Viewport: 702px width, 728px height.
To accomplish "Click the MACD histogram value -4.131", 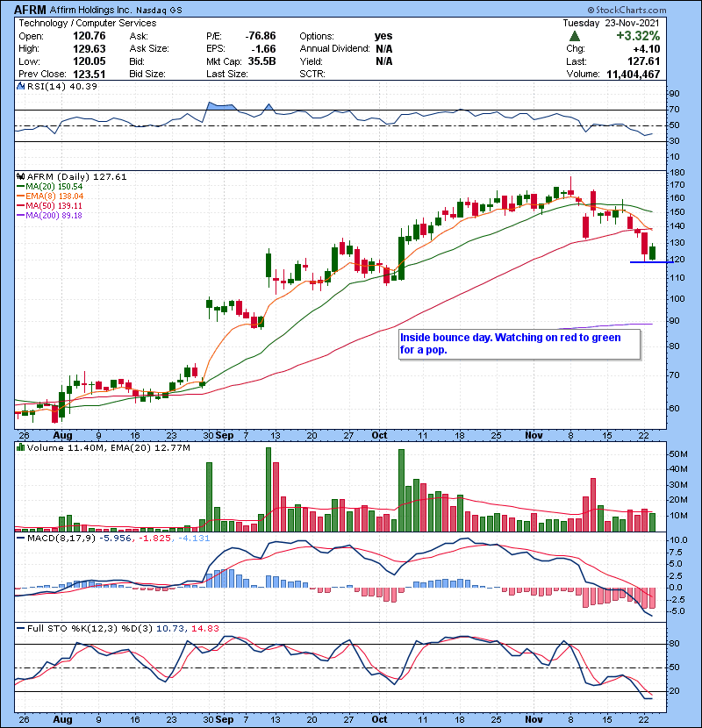I will (193, 539).
